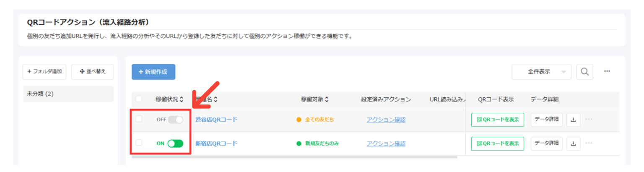Screen dimensions: 644x172
Task: Click the 新規作成 button
Action: pos(153,72)
